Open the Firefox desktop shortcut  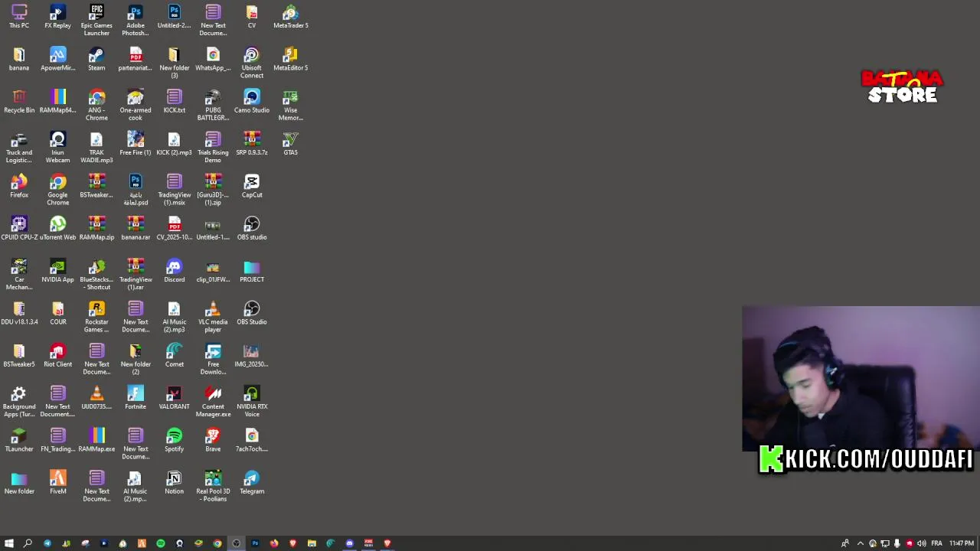[x=19, y=186]
